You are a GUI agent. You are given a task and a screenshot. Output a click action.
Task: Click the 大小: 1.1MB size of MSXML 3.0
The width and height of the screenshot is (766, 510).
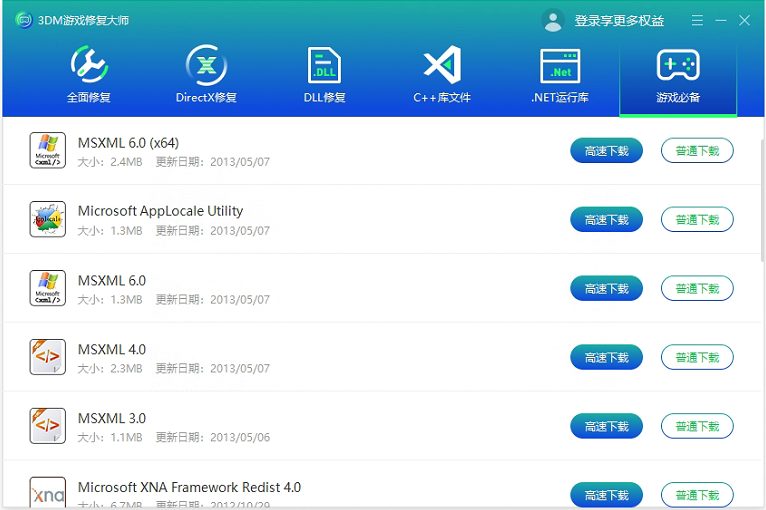pos(110,437)
